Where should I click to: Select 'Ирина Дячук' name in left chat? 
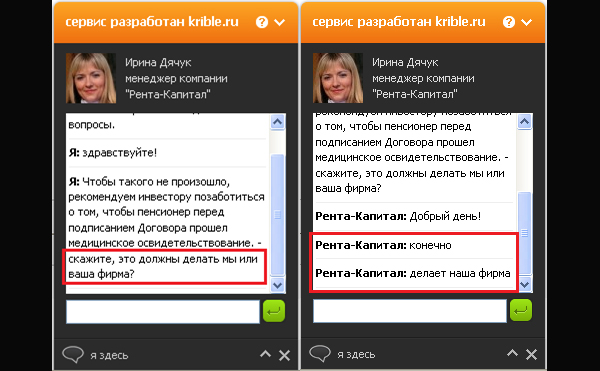(x=158, y=62)
